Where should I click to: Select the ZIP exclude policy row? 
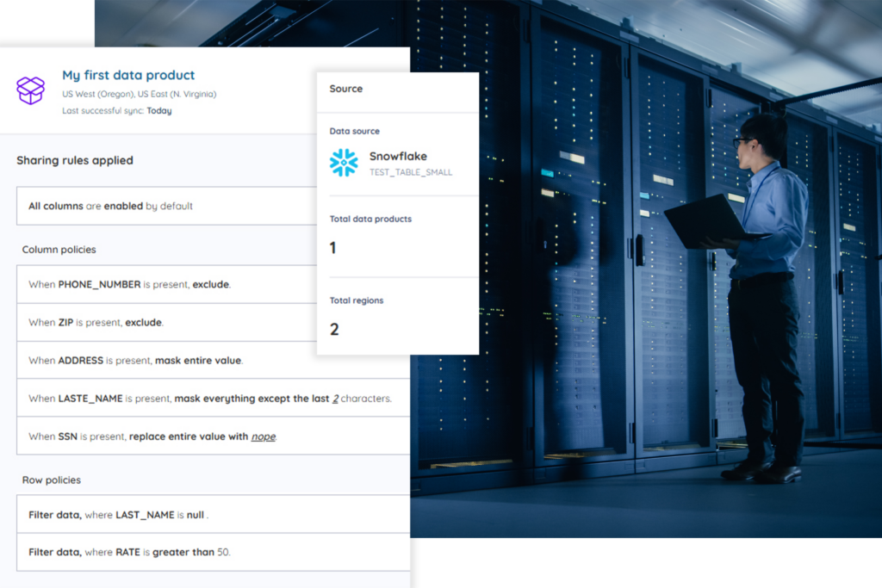[x=166, y=322]
